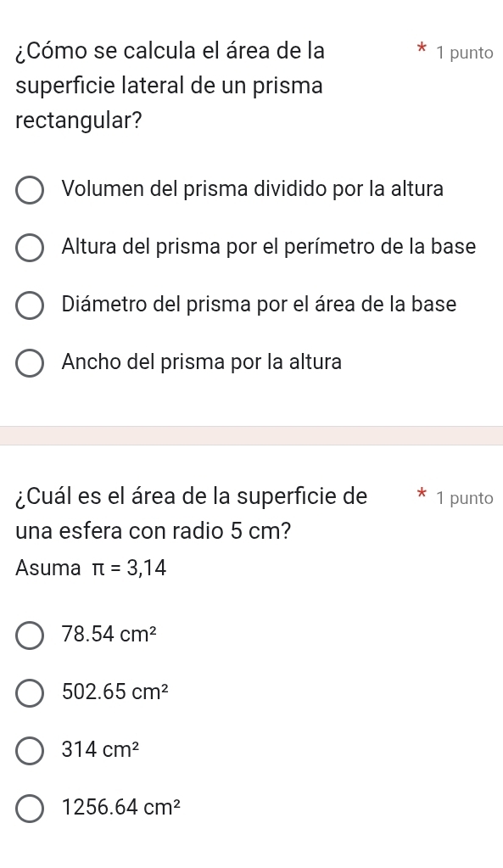Viewport: 503px width, 868px height.
Task: Select the answer '314 cm²'
Action: 30,750
